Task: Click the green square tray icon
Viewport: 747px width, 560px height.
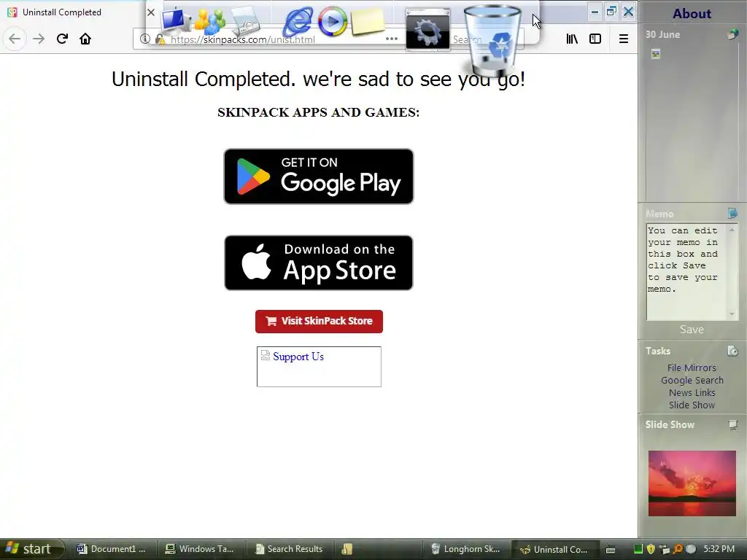Action: pyautogui.click(x=638, y=549)
